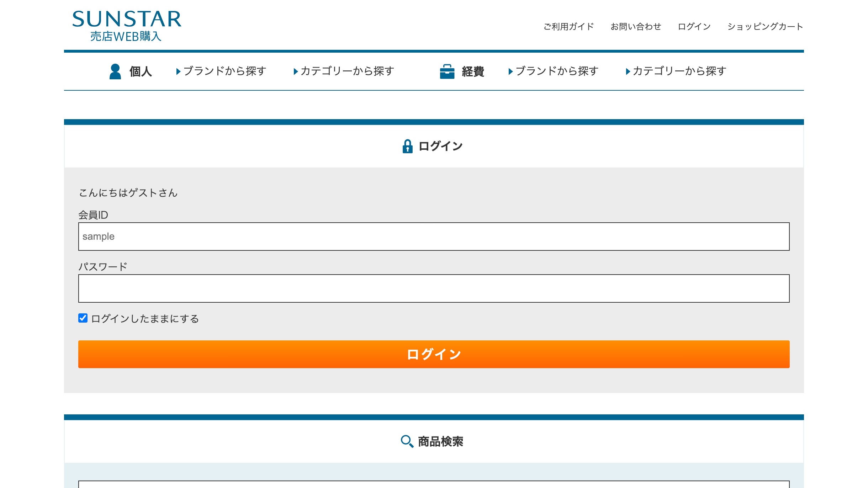Click the ログインしたままにする label text

pos(145,319)
